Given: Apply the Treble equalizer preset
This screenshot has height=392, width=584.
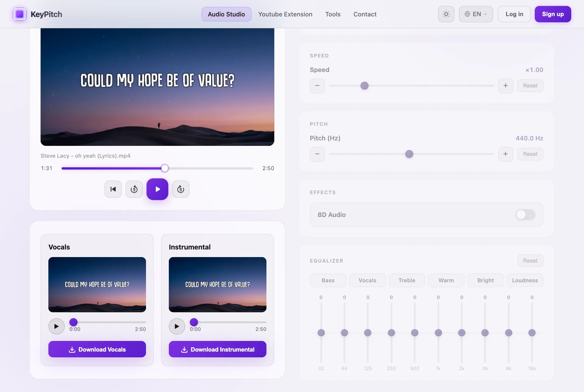Looking at the screenshot, I should point(407,280).
